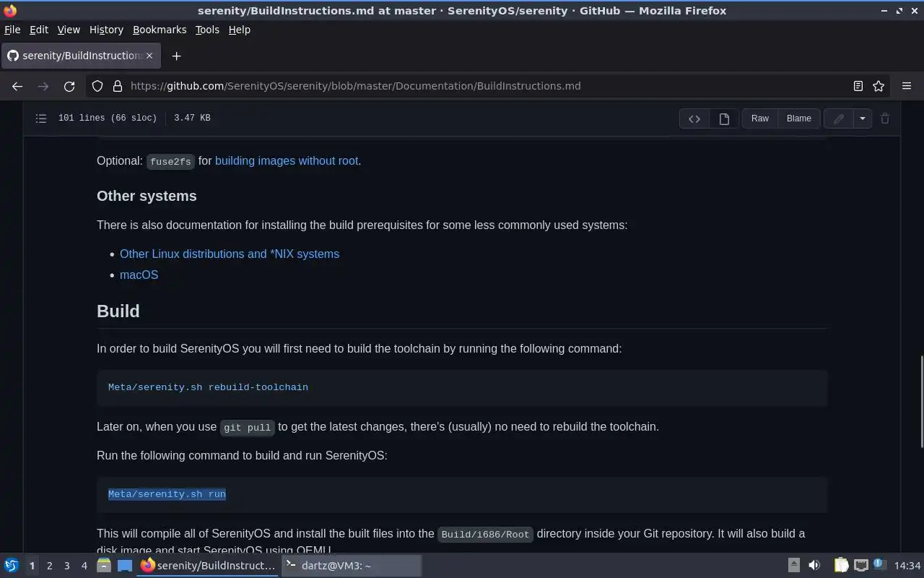Switch to workspace 3

pos(66,566)
